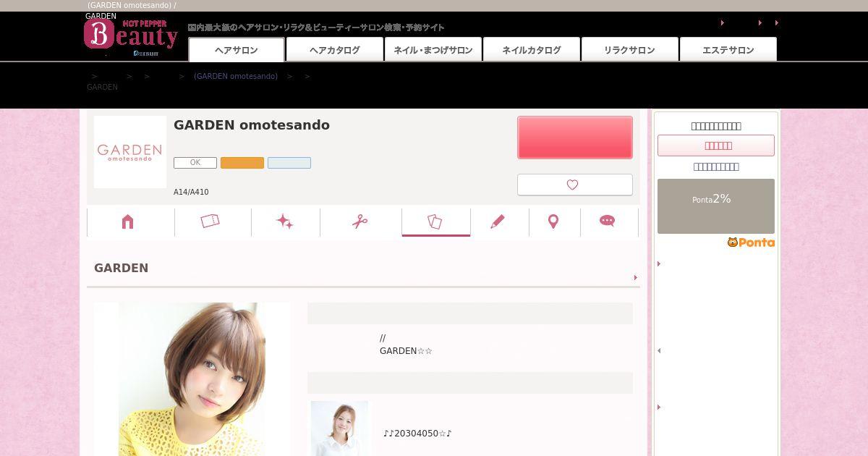Open the pencil blog tab
The width and height of the screenshot is (868, 456).
pos(498,221)
